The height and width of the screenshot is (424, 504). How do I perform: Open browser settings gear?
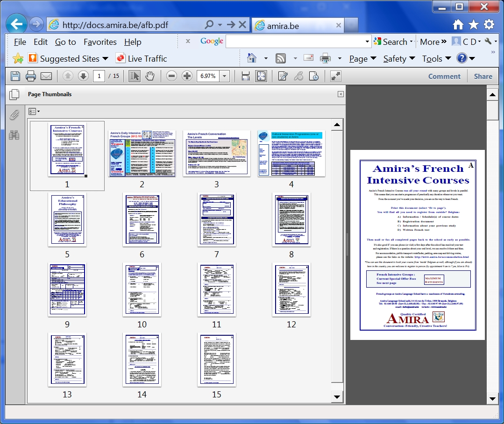pyautogui.click(x=489, y=24)
